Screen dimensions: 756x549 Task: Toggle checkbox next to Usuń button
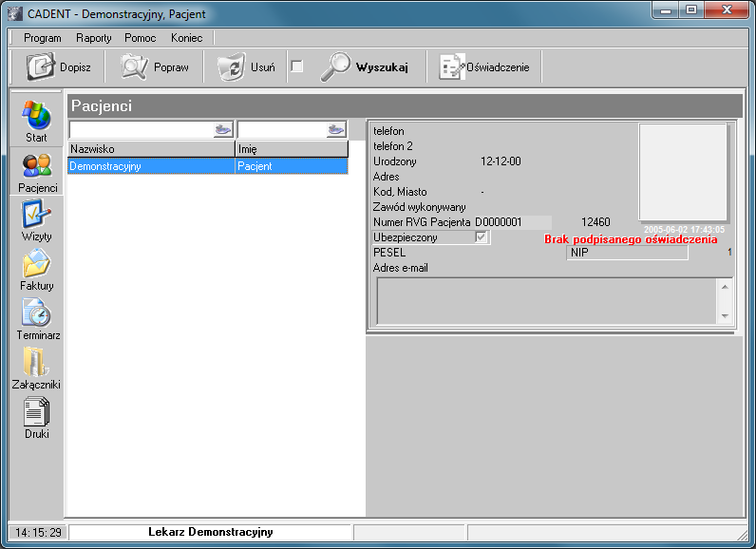297,66
